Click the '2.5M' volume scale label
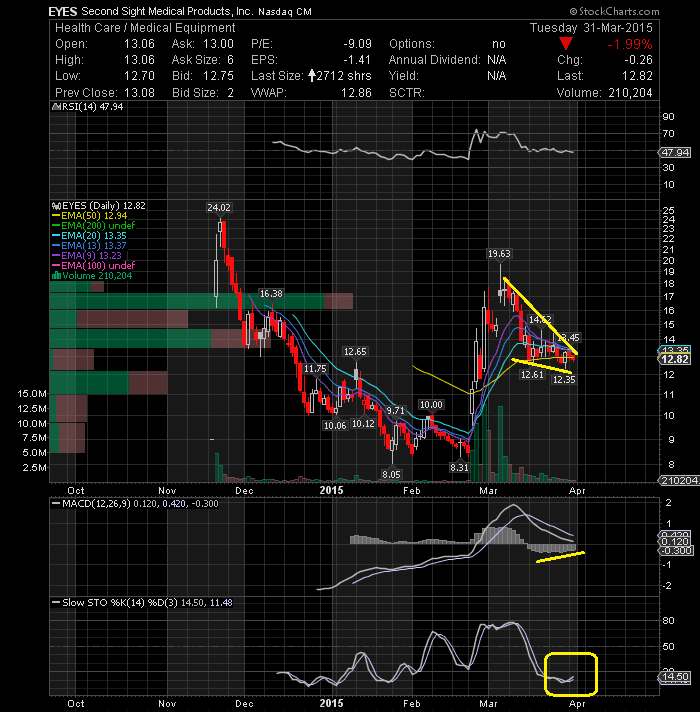 [x=34, y=468]
